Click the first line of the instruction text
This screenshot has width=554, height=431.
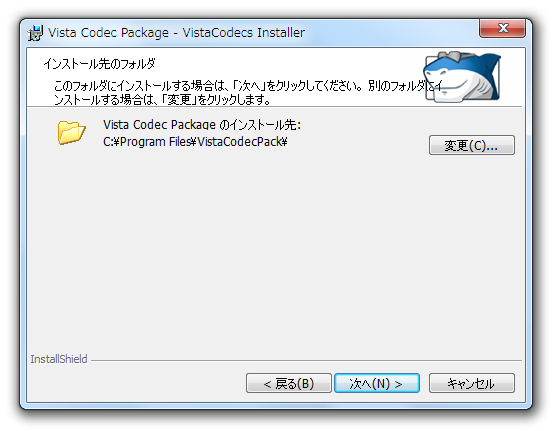pyautogui.click(x=247, y=86)
